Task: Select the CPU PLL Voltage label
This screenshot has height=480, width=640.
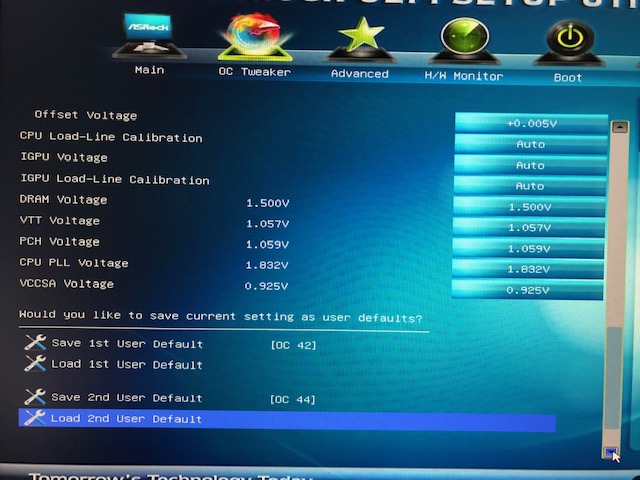Action: pos(74,262)
